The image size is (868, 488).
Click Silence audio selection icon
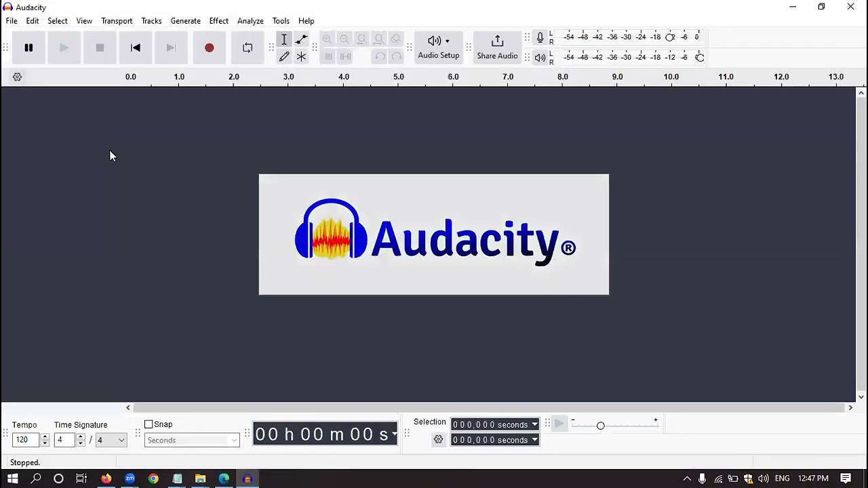[346, 57]
